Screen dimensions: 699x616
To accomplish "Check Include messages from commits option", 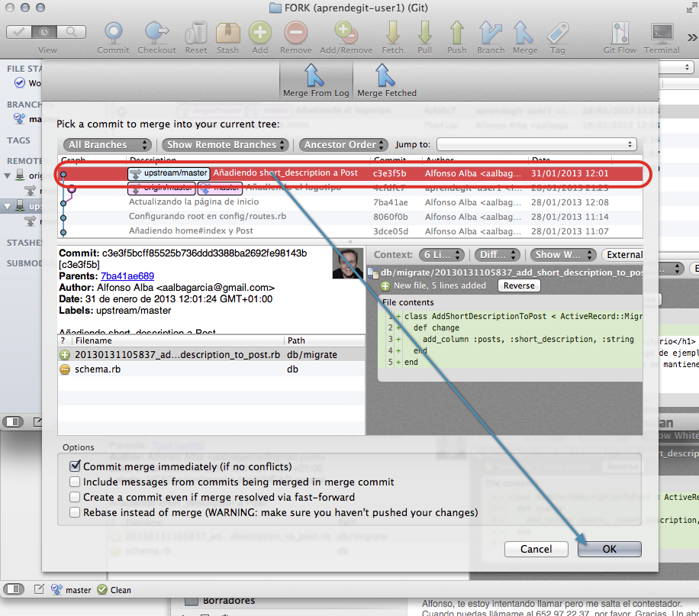I will (75, 482).
